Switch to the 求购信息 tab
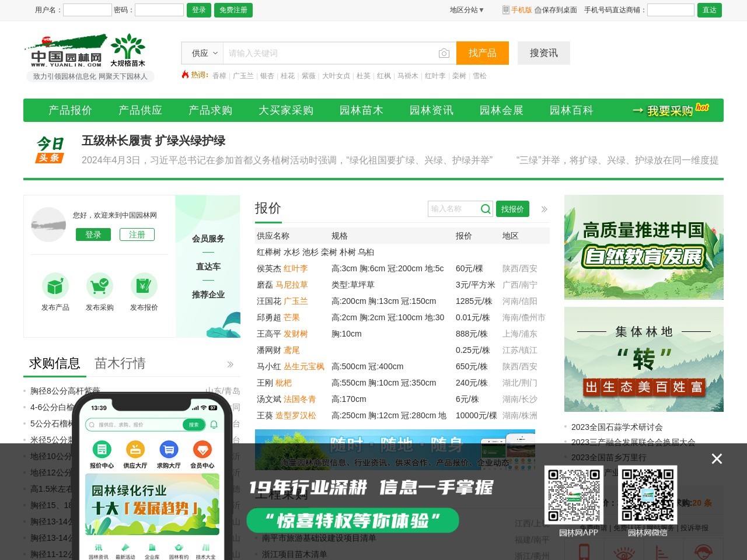This screenshot has height=560, width=747. 54,363
